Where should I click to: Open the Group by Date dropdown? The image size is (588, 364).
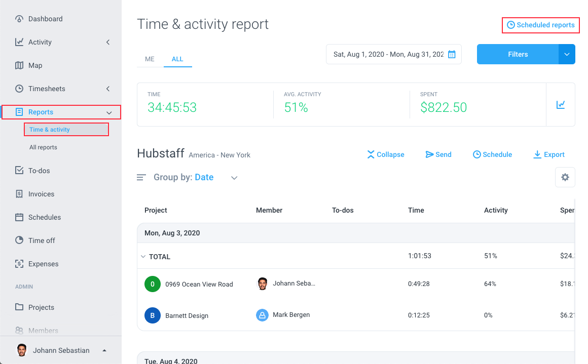(x=234, y=178)
